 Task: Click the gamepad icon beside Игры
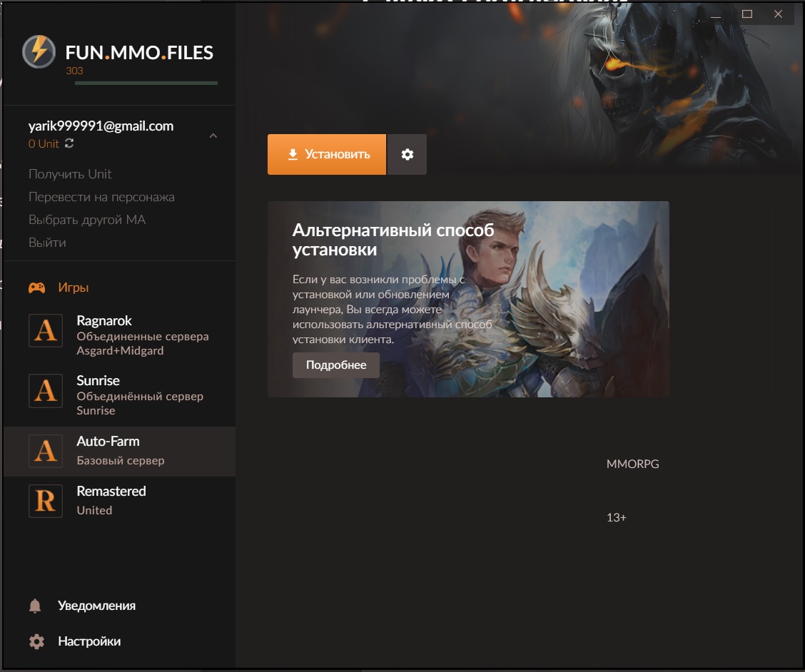tap(36, 288)
